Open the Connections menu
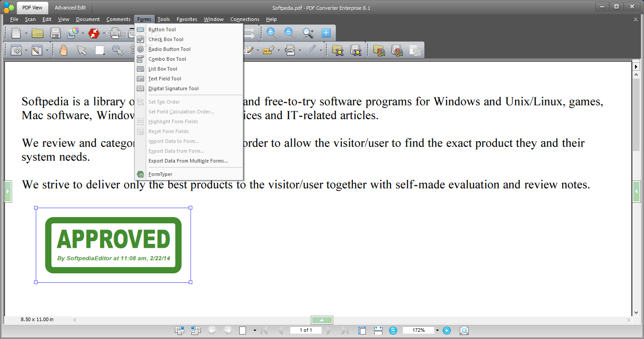This screenshot has width=644, height=339. click(245, 19)
